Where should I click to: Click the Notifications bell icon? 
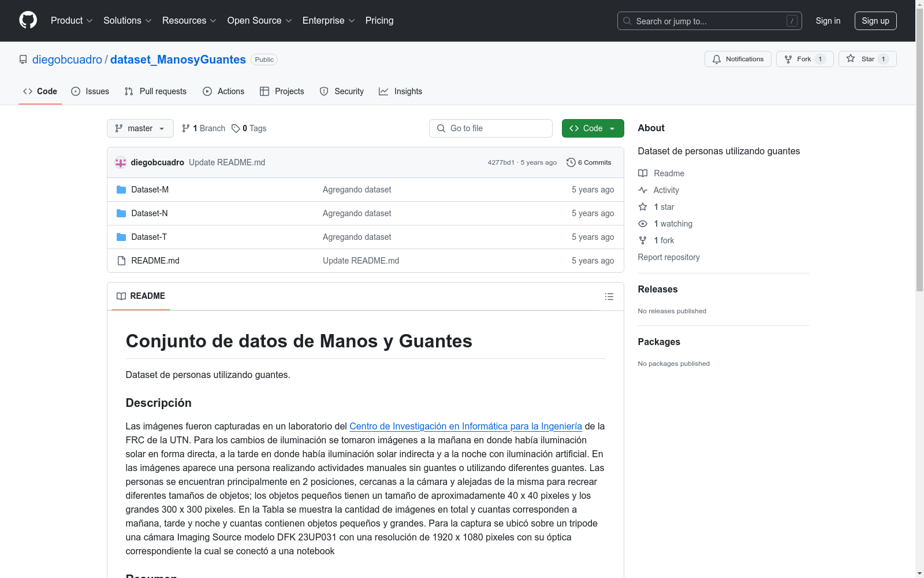717,59
